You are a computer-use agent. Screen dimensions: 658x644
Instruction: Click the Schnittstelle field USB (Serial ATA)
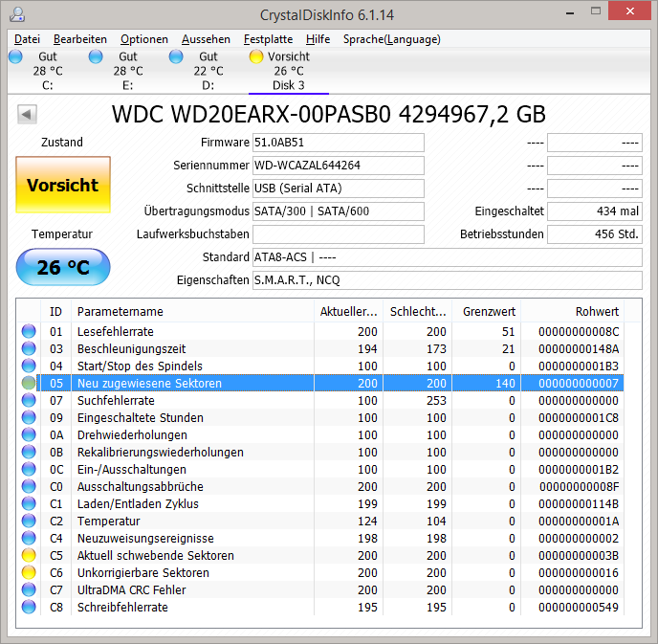(339, 189)
